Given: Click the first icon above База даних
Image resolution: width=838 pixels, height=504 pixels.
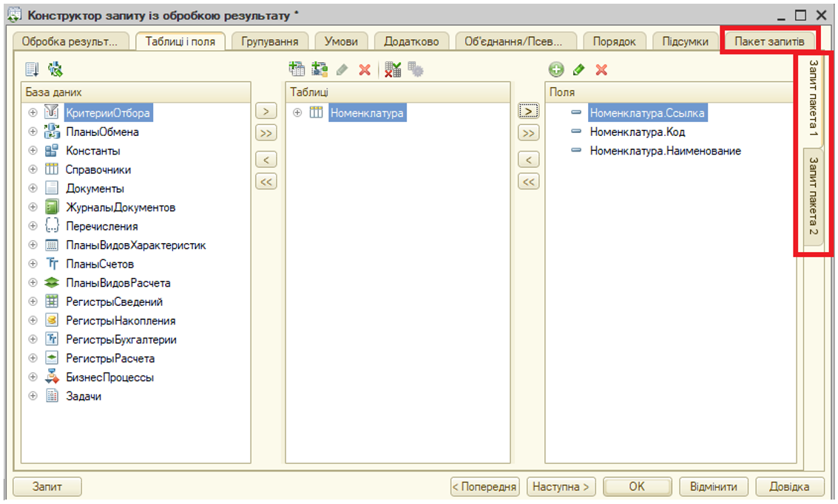Looking at the screenshot, I should tap(33, 69).
